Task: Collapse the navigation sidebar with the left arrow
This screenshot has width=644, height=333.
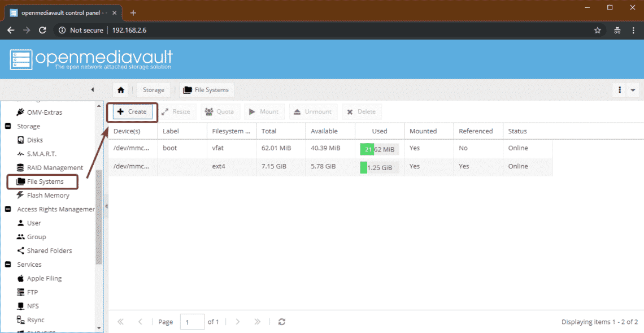Action: tap(93, 90)
